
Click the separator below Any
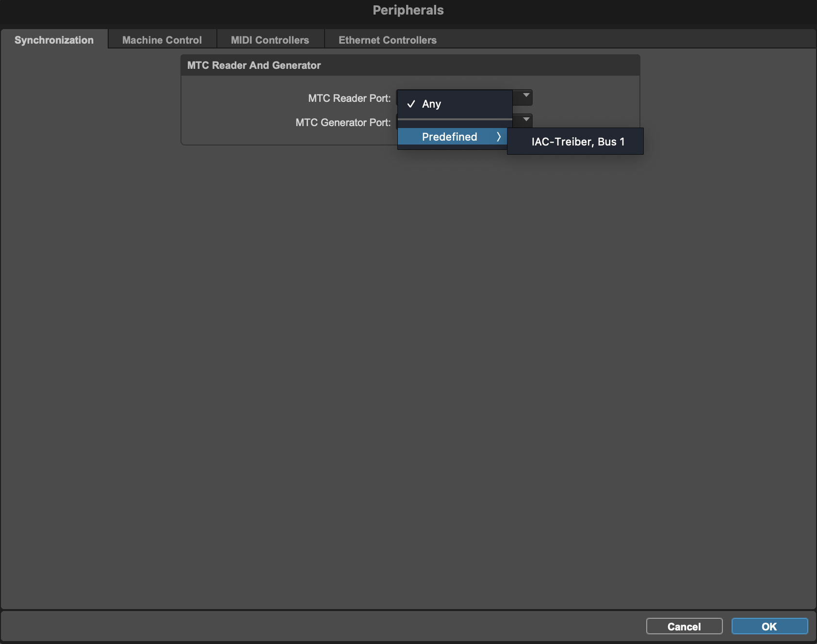(455, 119)
